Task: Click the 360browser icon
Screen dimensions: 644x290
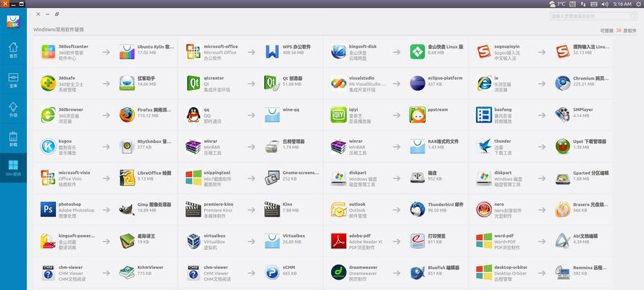Action: pos(48,115)
